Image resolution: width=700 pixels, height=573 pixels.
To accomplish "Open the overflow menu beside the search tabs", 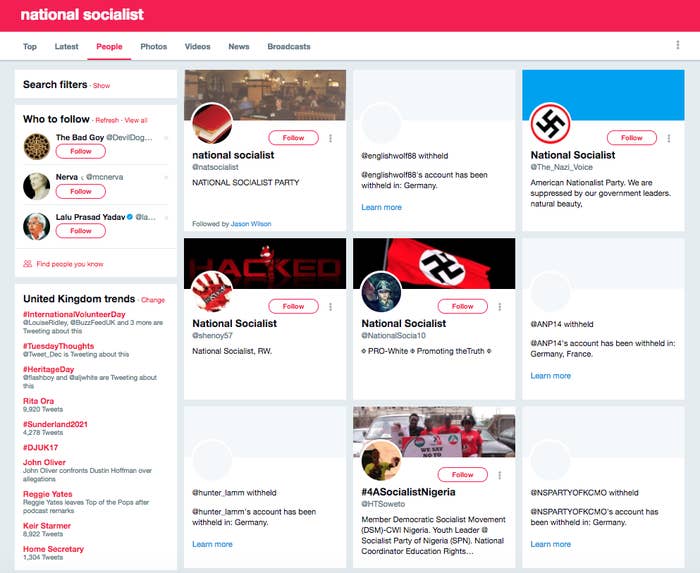I will point(678,45).
